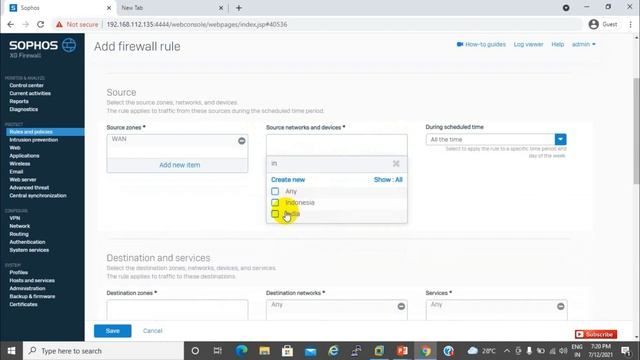Show hidden system tray icons

[507, 351]
